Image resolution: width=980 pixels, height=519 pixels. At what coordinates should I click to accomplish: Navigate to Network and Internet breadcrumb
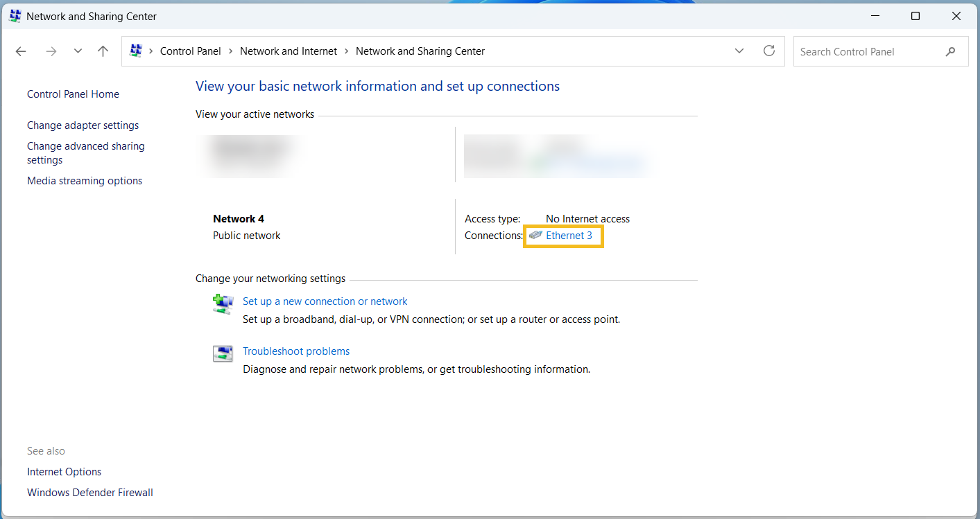click(x=289, y=51)
